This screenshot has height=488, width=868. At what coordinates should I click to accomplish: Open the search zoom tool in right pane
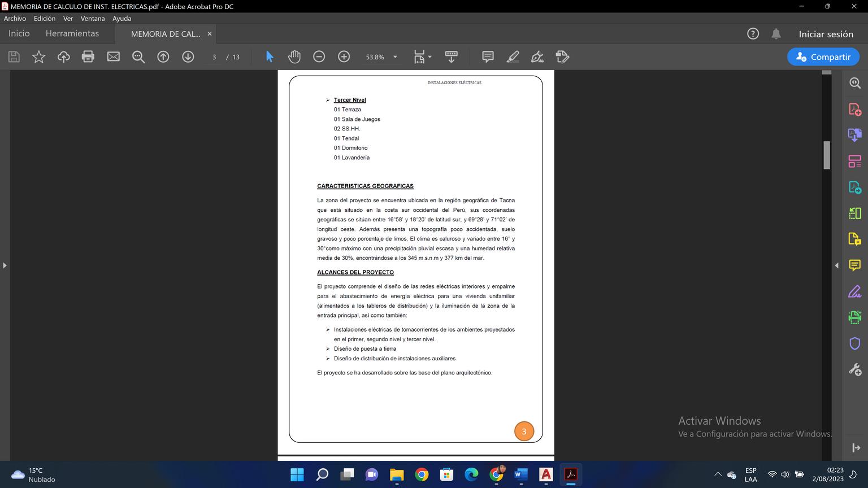(x=855, y=83)
